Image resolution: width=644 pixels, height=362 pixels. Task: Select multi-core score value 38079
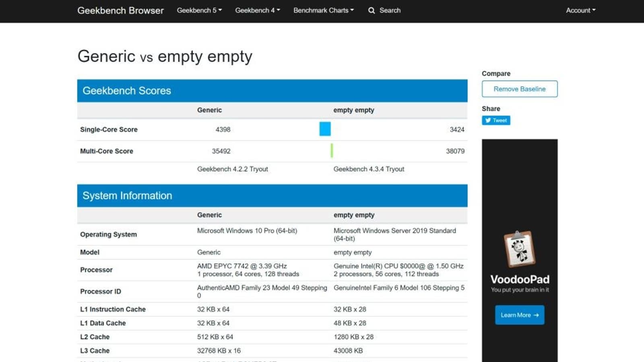[x=455, y=151]
